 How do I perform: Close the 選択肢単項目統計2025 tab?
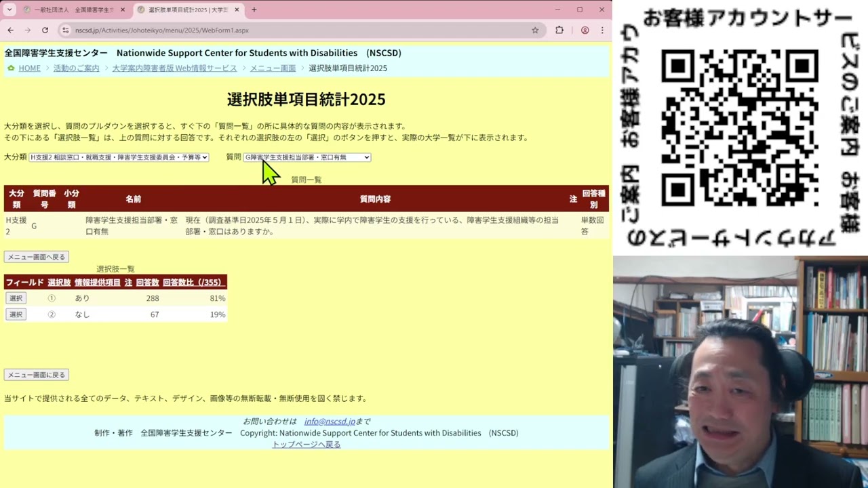point(236,9)
